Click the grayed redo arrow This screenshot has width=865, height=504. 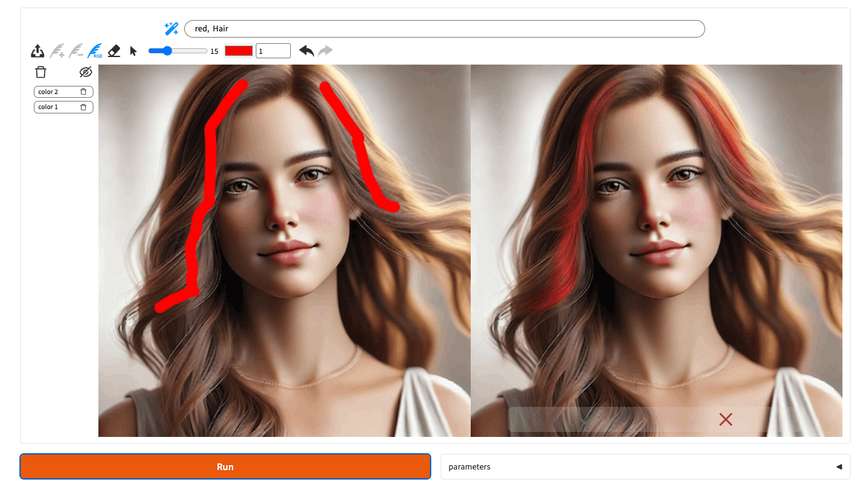[x=325, y=51]
